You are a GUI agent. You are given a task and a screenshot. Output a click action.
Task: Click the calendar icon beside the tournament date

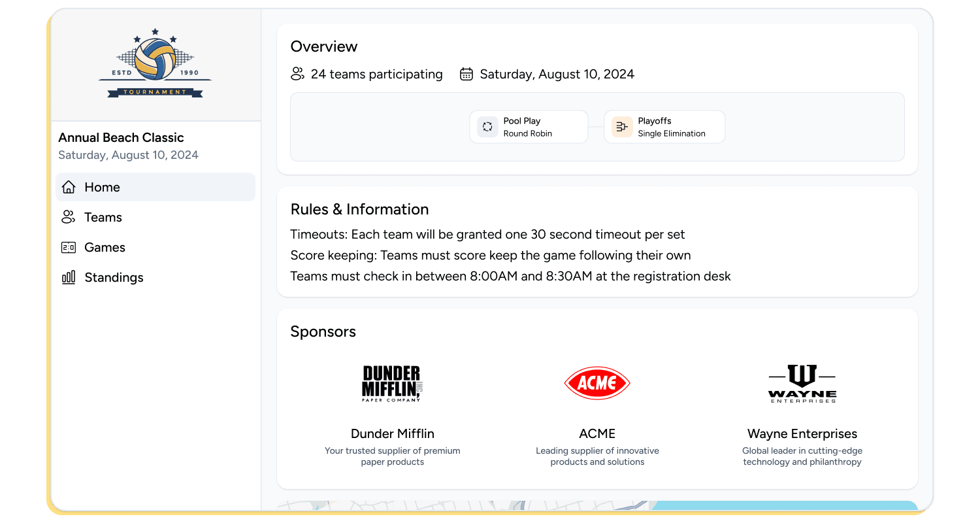466,74
